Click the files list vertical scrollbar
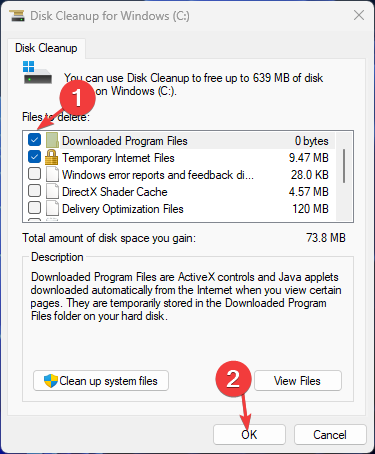Screen dimensions: 375x454 coord(344,176)
